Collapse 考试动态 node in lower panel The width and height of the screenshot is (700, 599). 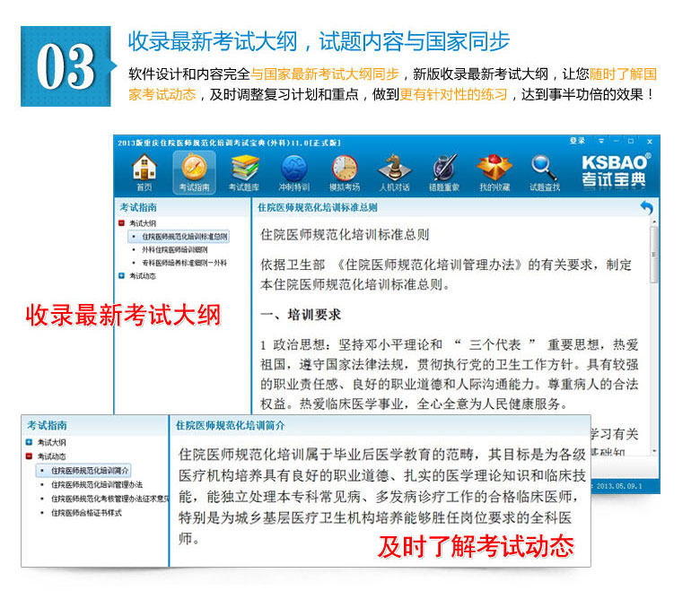[x=29, y=456]
